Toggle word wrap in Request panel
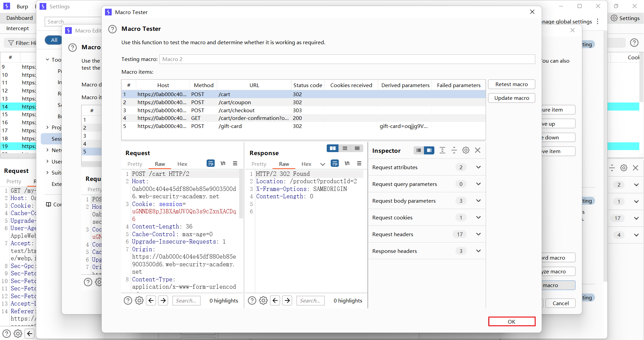 point(211,163)
